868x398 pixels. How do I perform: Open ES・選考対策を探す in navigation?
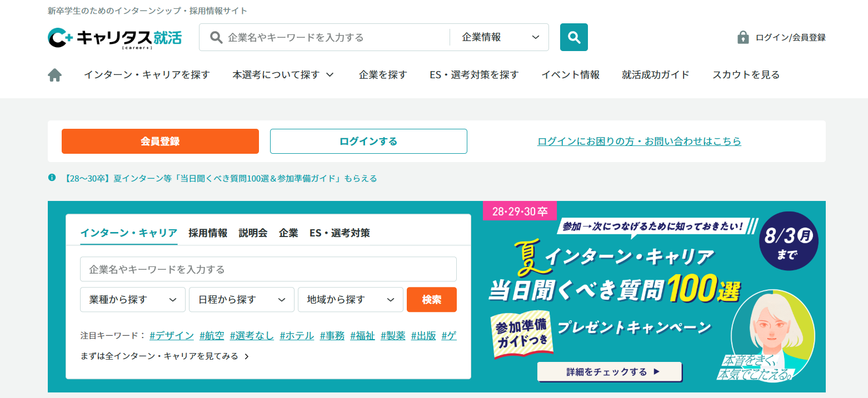pos(474,74)
